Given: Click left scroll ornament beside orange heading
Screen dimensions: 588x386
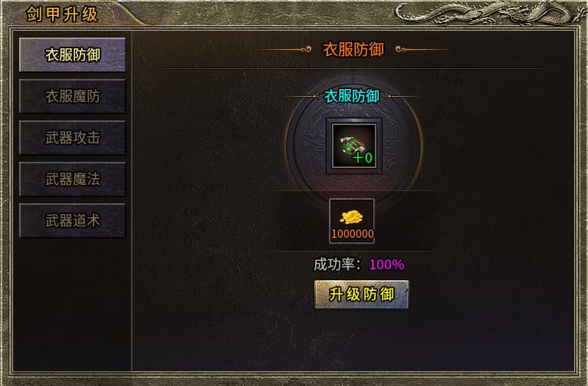Looking at the screenshot, I should (307, 49).
